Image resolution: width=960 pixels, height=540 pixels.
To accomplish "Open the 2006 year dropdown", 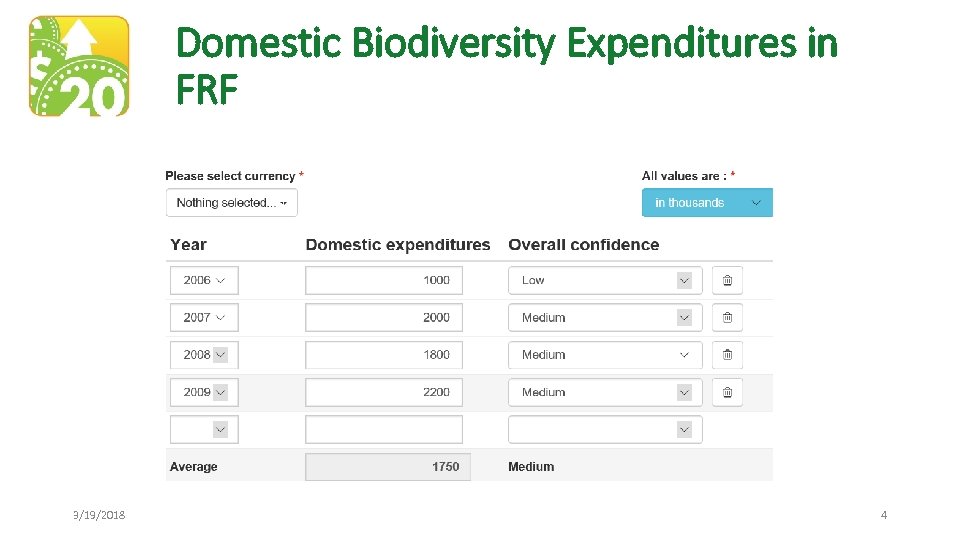I will tap(204, 281).
